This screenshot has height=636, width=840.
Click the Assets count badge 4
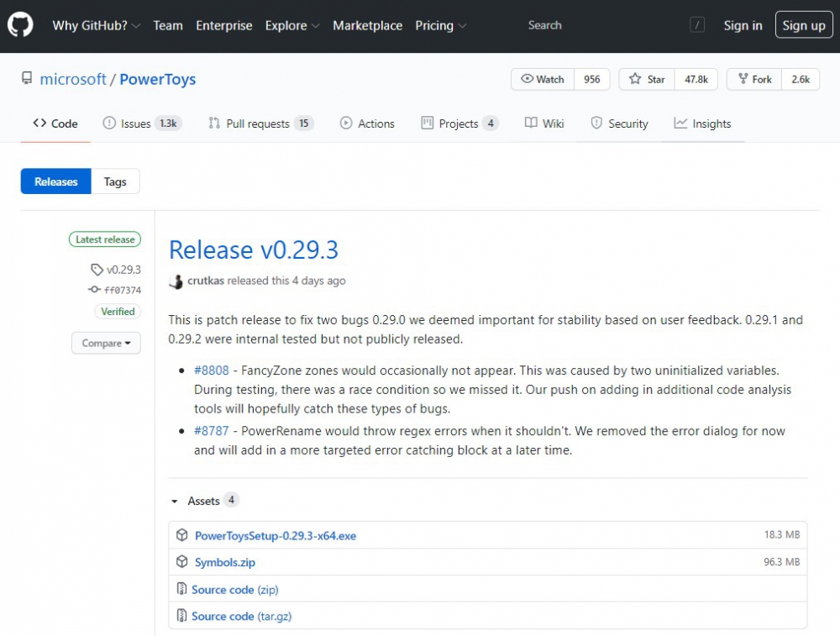(x=232, y=500)
